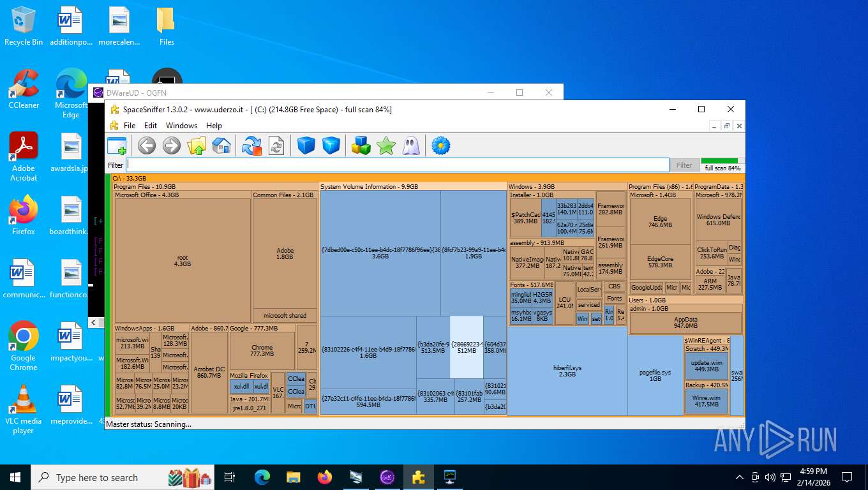Click the Program Files 10.9GB header
The image size is (868, 490).
point(214,187)
